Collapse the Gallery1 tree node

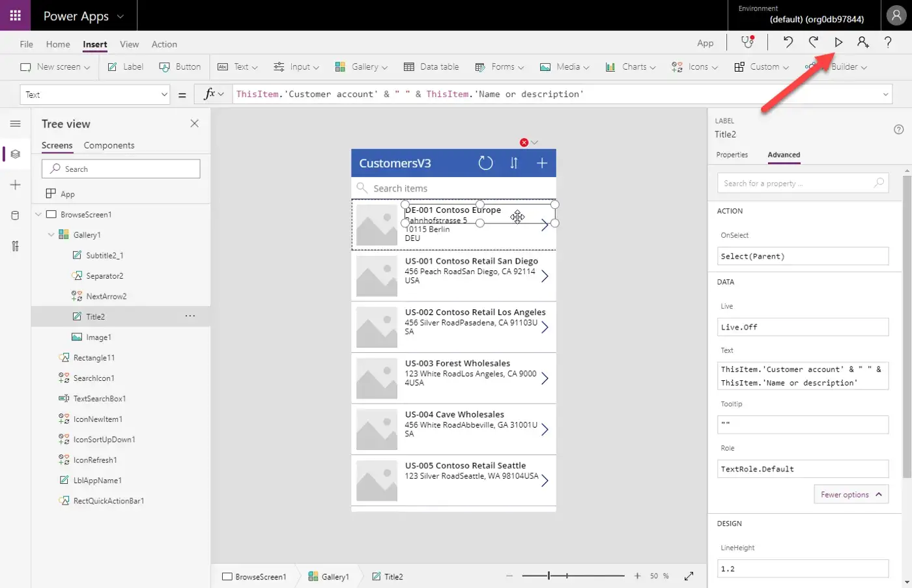(x=51, y=234)
